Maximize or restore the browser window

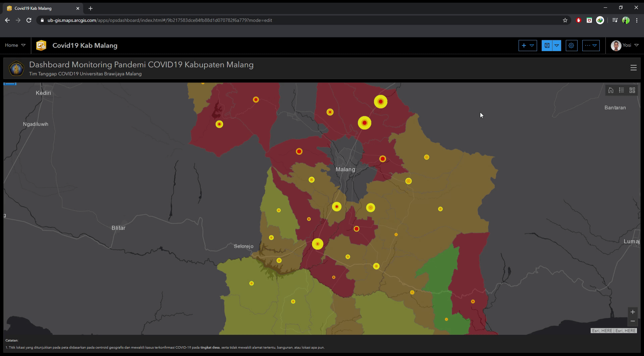tap(621, 7)
